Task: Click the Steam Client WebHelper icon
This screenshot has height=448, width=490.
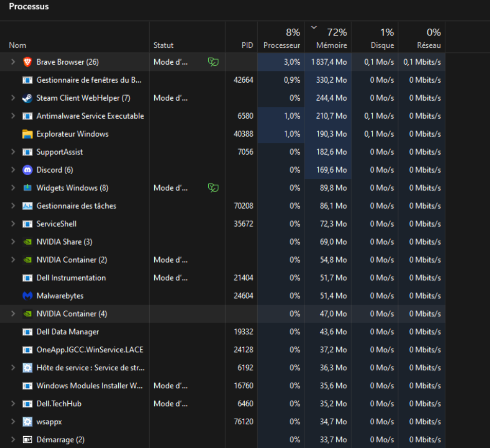Action: (27, 98)
